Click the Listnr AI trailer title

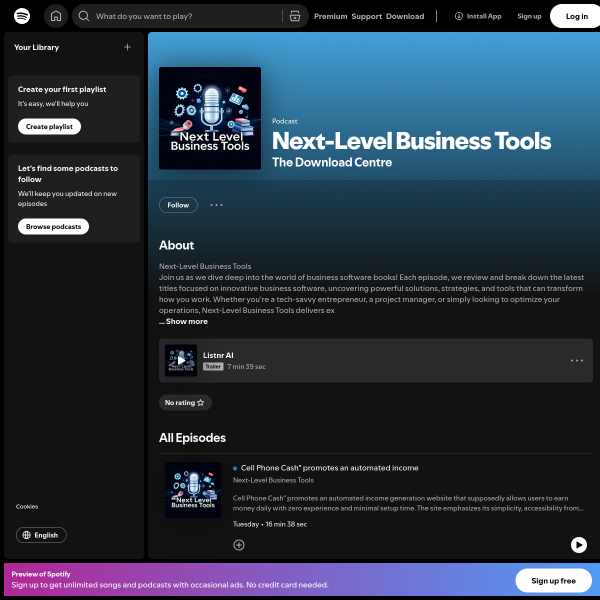tap(218, 355)
